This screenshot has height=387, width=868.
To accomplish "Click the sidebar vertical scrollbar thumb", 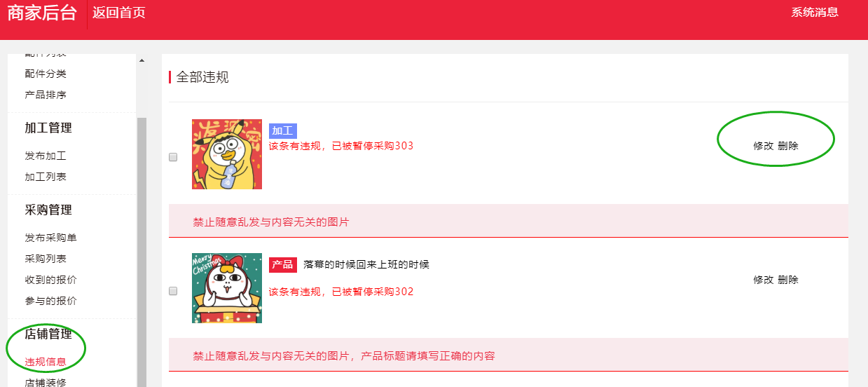I will [x=142, y=252].
